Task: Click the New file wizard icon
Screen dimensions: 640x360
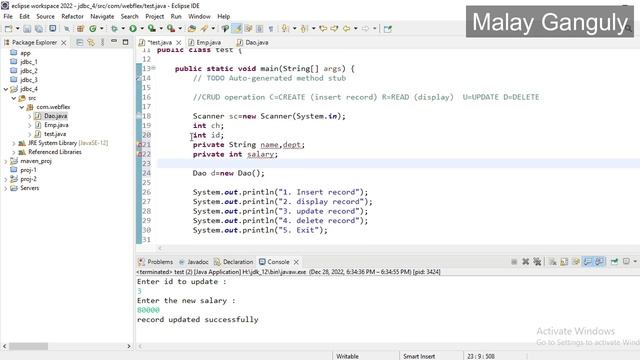Action: (x=8, y=29)
